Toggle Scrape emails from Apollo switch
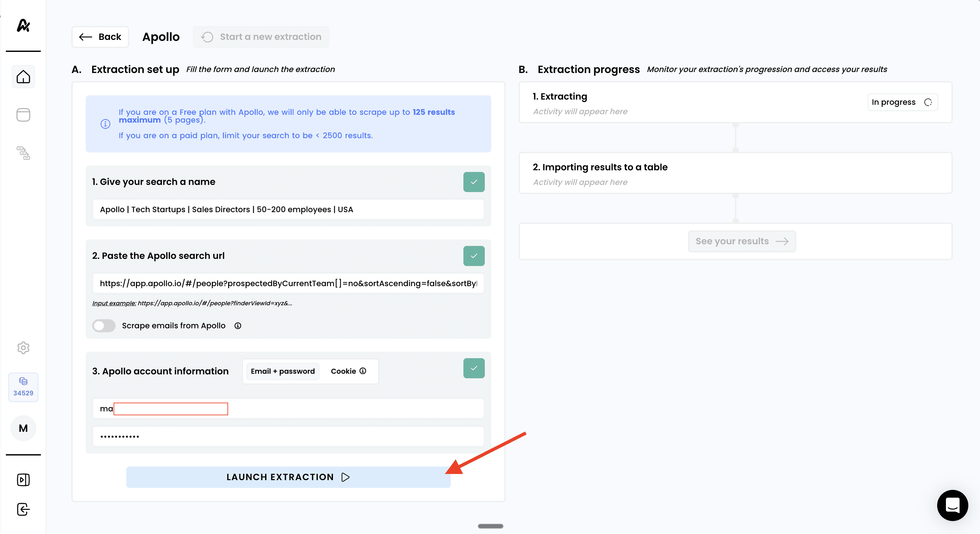 coord(104,326)
